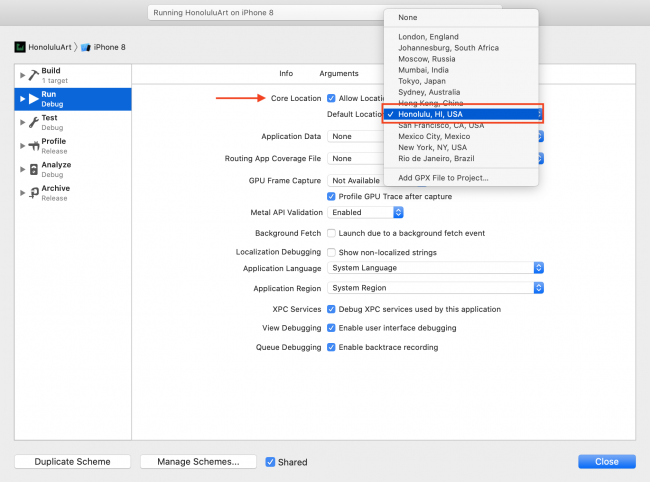Click the Analyze icon
650x482 pixels.
point(34,170)
